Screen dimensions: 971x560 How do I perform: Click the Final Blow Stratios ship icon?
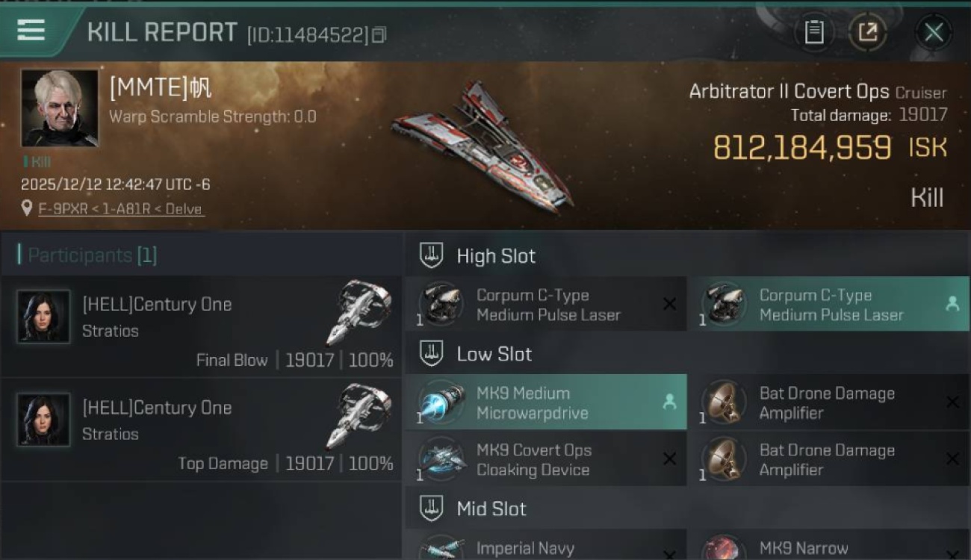tap(359, 312)
